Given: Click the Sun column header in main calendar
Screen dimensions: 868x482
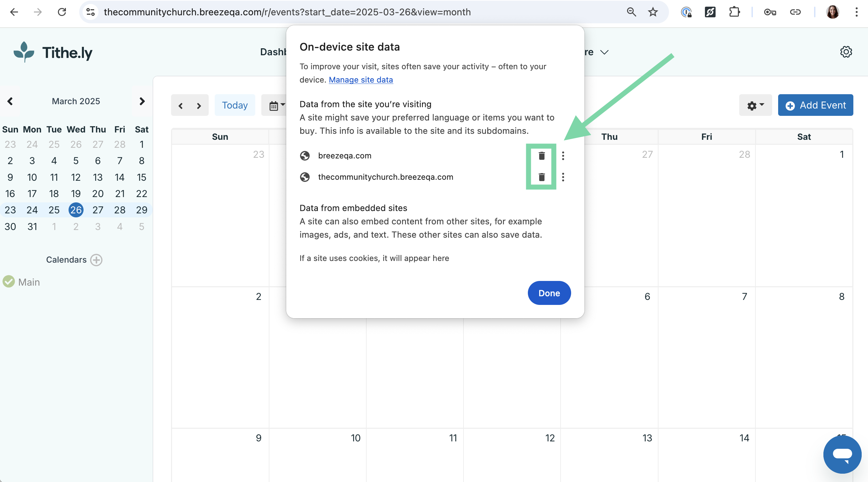Looking at the screenshot, I should [220, 137].
